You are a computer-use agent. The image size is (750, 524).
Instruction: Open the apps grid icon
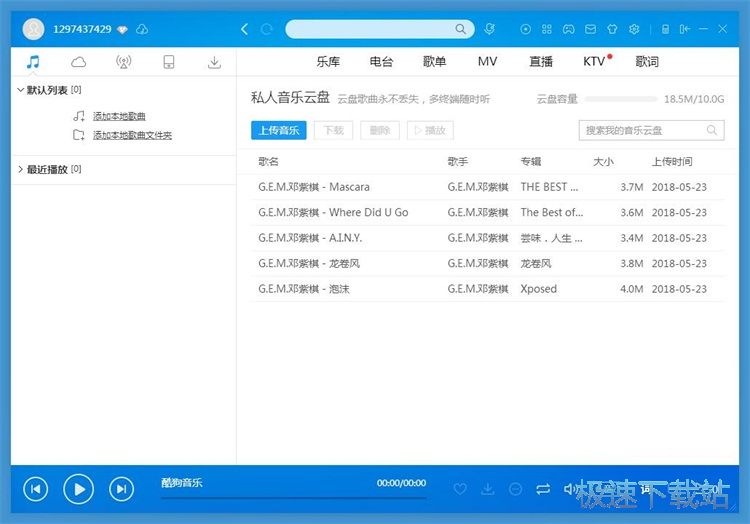(x=547, y=29)
